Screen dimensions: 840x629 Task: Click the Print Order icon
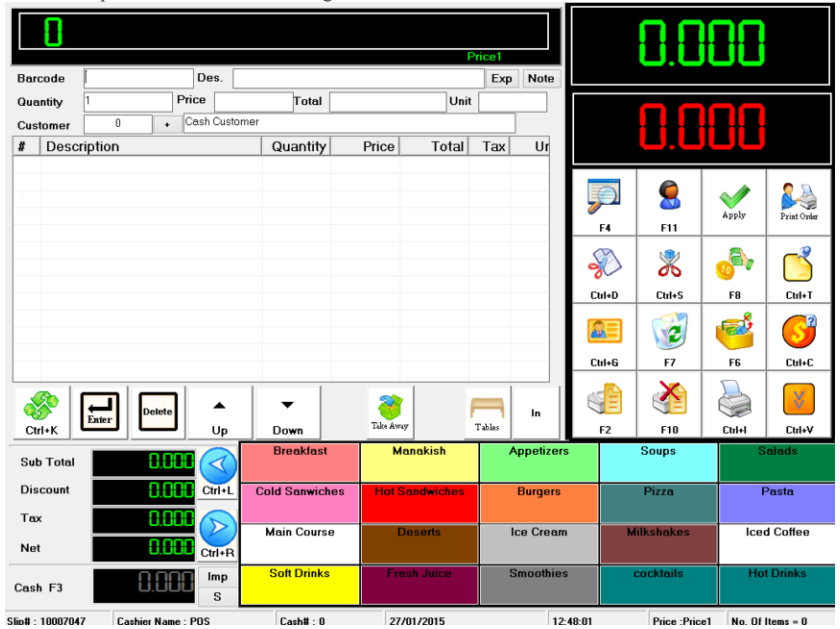click(799, 203)
